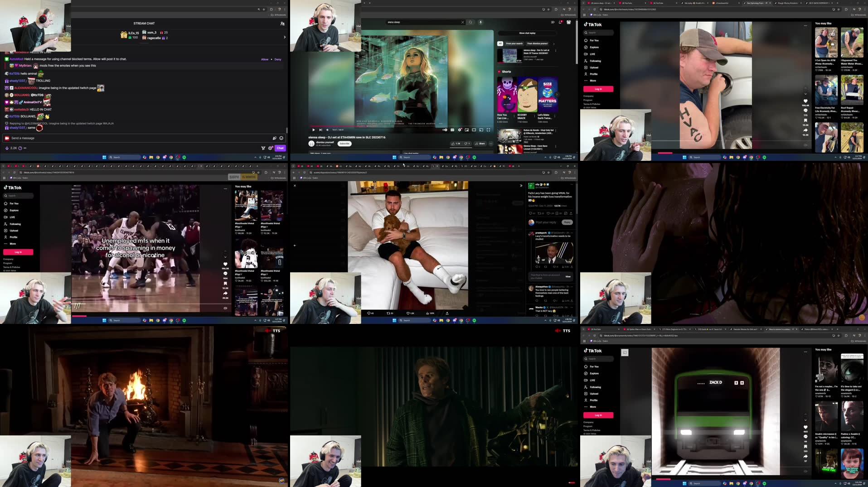Open LIVE in the green train TikTok sidebar

[x=590, y=380]
